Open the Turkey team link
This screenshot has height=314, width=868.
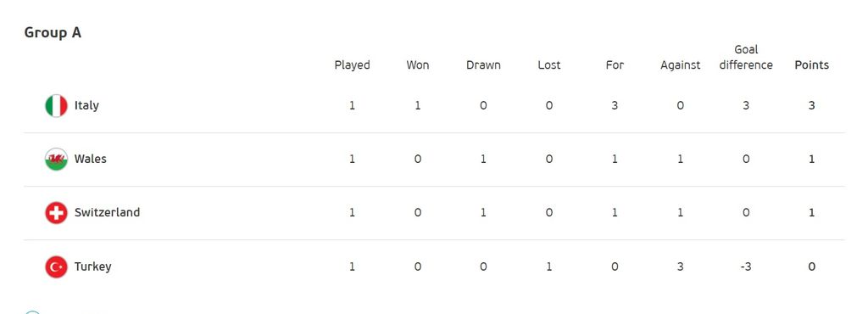93,266
